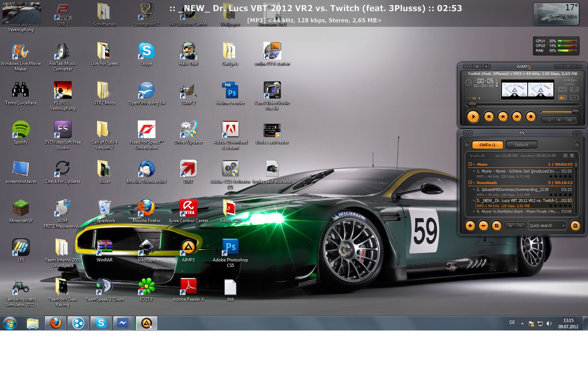Open the playlist search magnifier button
Image resolution: width=588 pixels, height=376 pixels.
click(520, 225)
